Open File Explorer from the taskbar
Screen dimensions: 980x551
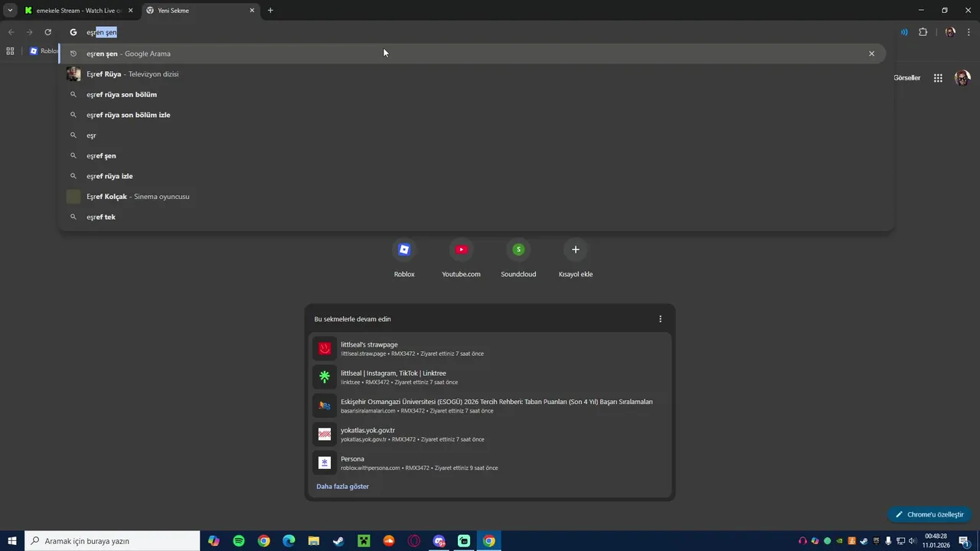pos(314,541)
